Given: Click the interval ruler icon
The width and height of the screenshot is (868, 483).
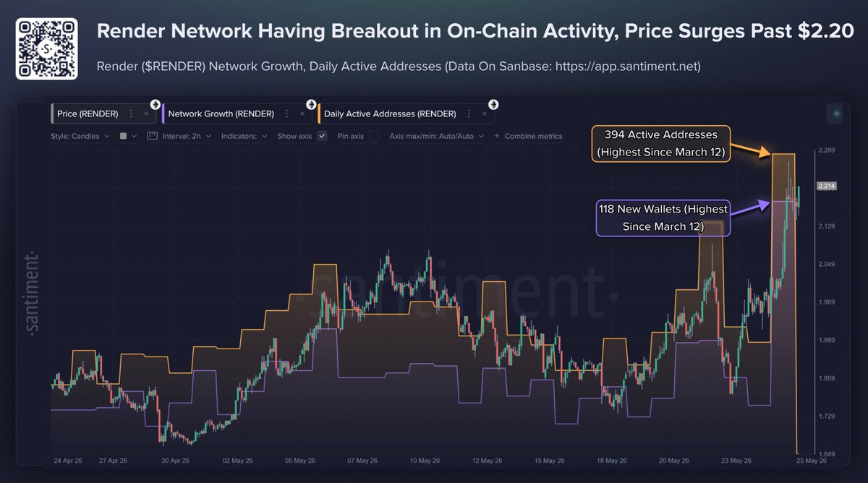Looking at the screenshot, I should pyautogui.click(x=152, y=135).
